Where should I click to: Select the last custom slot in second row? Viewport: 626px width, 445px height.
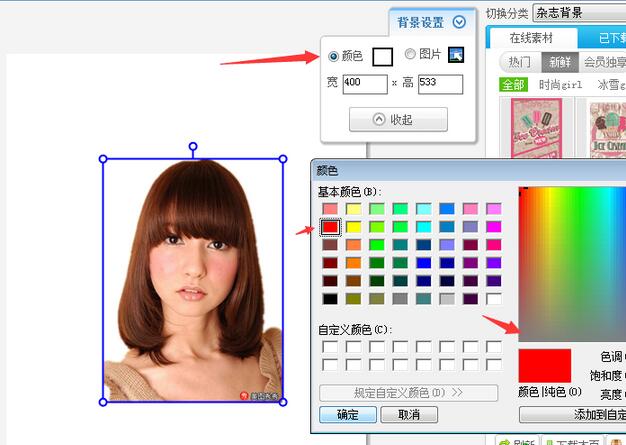[x=494, y=365]
